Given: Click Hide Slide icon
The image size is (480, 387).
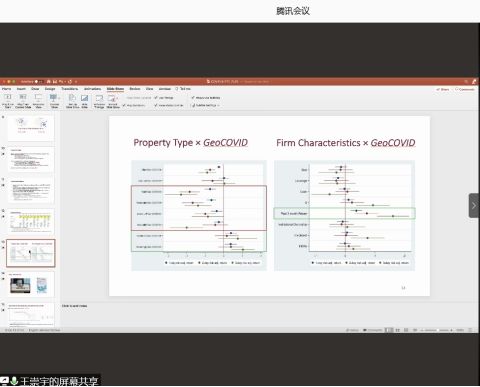Looking at the screenshot, I should (x=84, y=98).
